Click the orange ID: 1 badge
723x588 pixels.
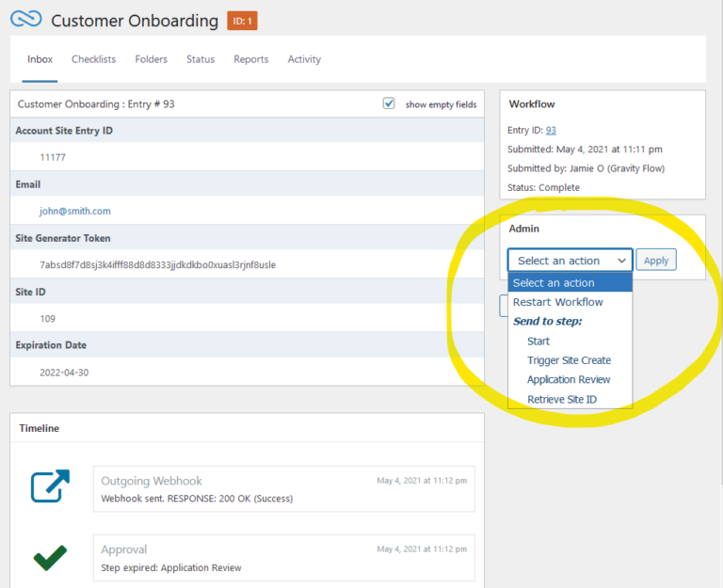click(242, 21)
